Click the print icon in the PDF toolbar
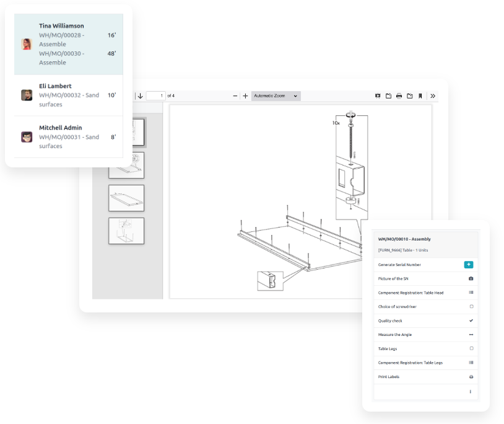Viewport: 504px width, 424px height. pyautogui.click(x=399, y=96)
